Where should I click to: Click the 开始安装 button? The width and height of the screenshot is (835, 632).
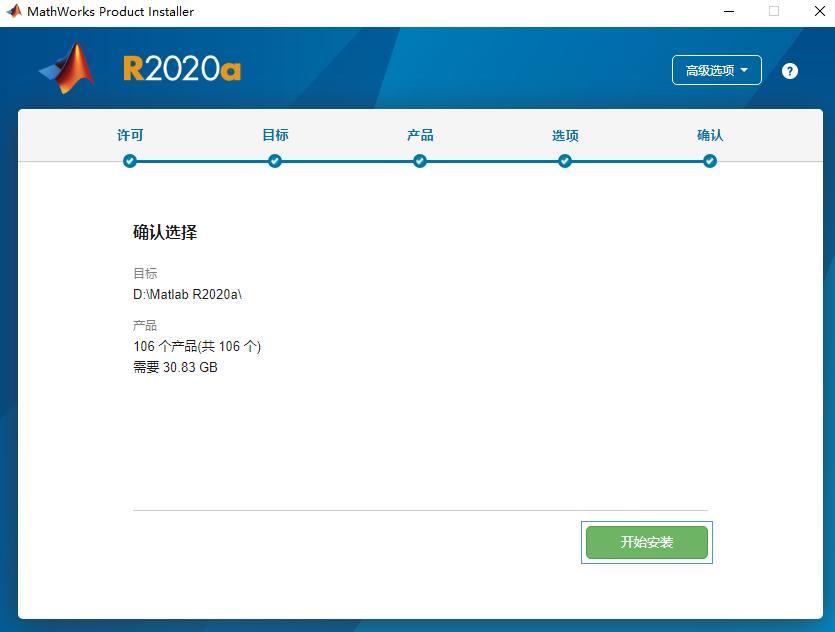[646, 542]
